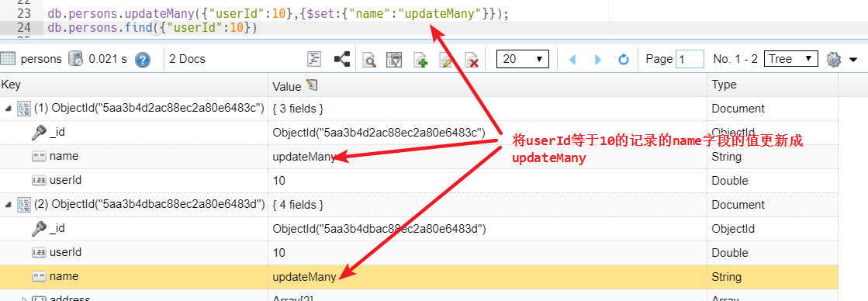The width and height of the screenshot is (868, 301).
Task: Place cursor in updateMany code line 23
Action: pyautogui.click(x=278, y=14)
